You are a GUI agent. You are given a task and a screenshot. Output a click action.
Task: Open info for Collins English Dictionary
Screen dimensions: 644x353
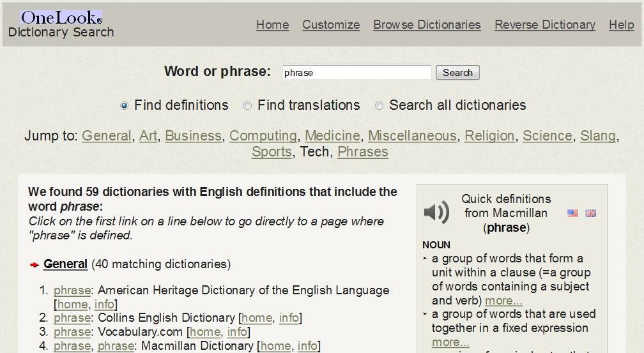click(x=289, y=318)
